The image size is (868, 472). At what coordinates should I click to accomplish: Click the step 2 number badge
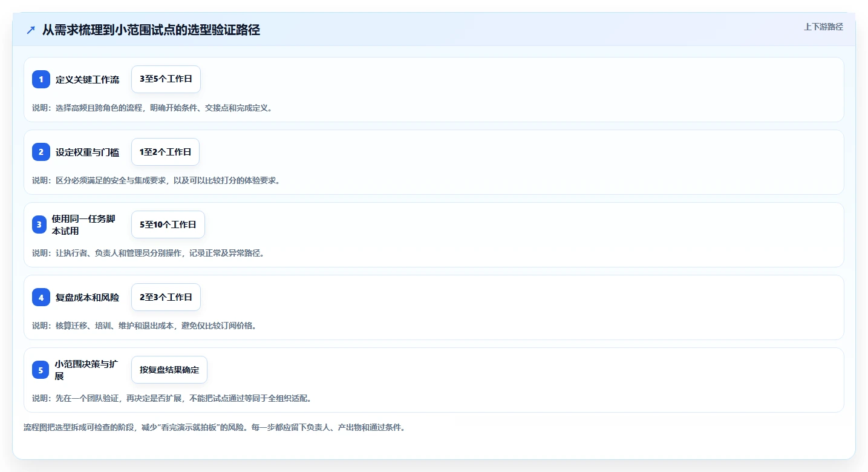click(41, 152)
